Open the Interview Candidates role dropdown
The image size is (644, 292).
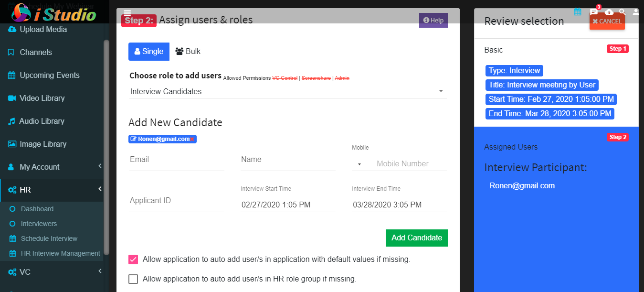tap(288, 91)
